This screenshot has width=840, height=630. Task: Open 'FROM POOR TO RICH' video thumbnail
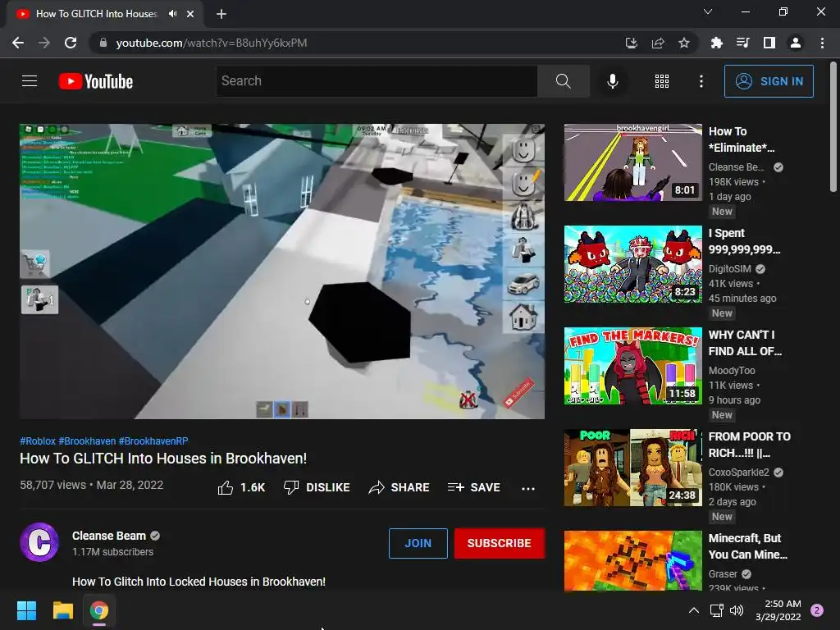[x=632, y=468]
